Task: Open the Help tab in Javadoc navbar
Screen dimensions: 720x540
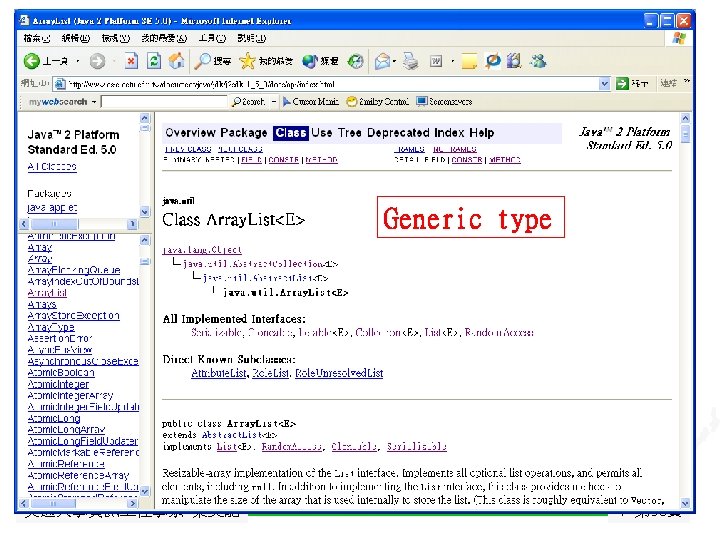Action: coord(481,133)
